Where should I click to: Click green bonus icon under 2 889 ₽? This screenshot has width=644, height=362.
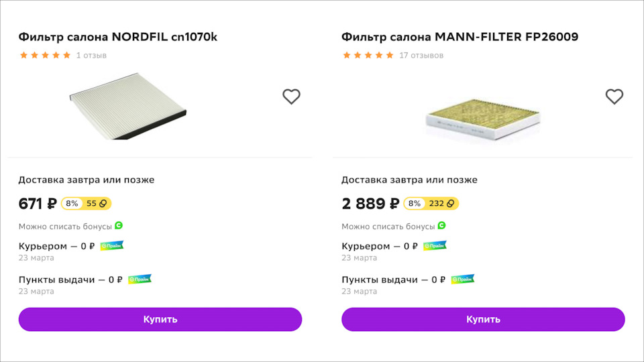[x=442, y=226]
